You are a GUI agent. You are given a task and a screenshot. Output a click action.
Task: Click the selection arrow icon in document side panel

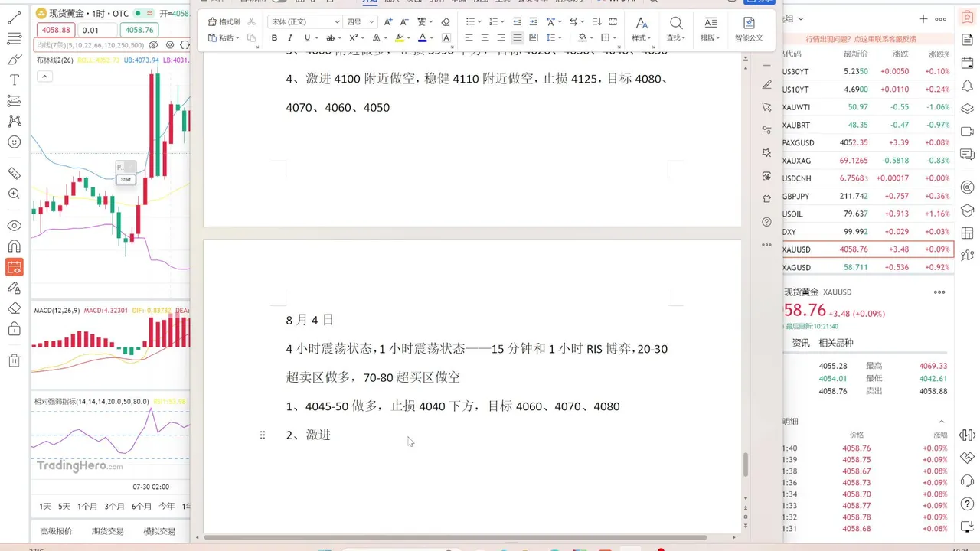point(767,108)
